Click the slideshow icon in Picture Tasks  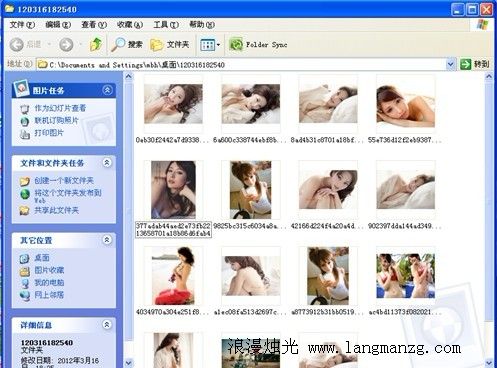[25, 109]
